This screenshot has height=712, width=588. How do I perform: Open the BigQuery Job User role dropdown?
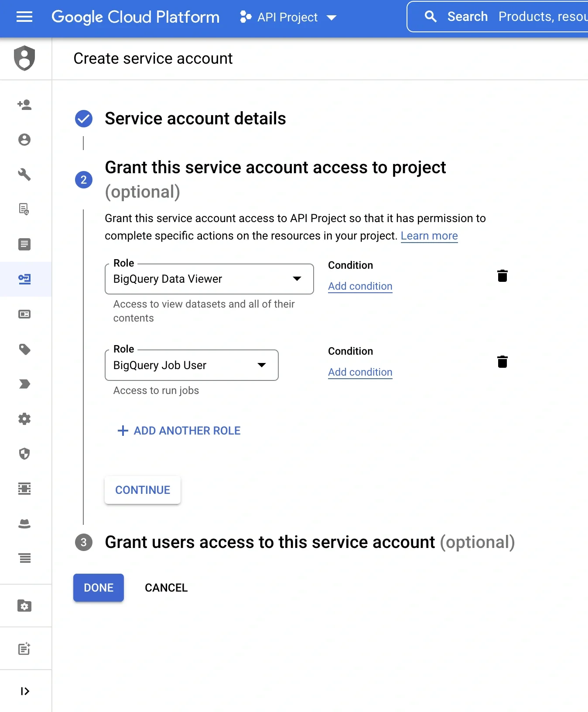[x=191, y=365]
